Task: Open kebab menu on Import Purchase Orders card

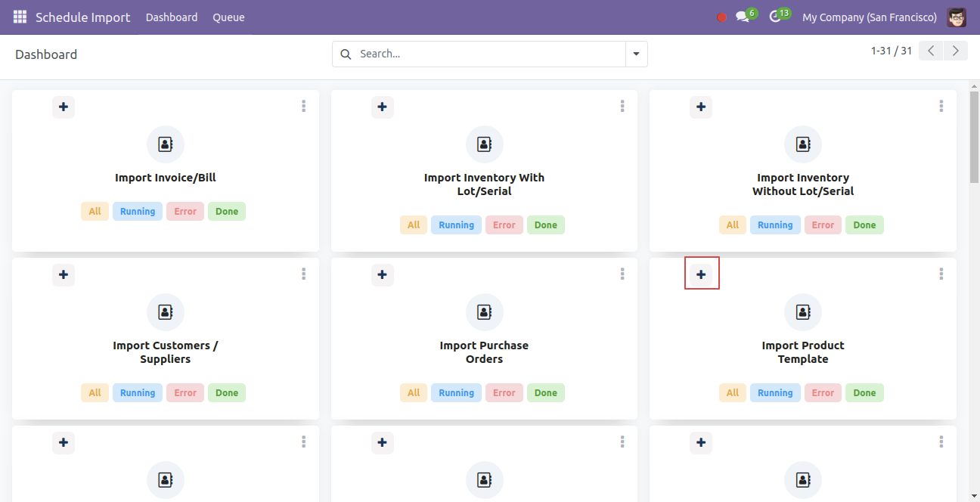Action: [x=622, y=274]
